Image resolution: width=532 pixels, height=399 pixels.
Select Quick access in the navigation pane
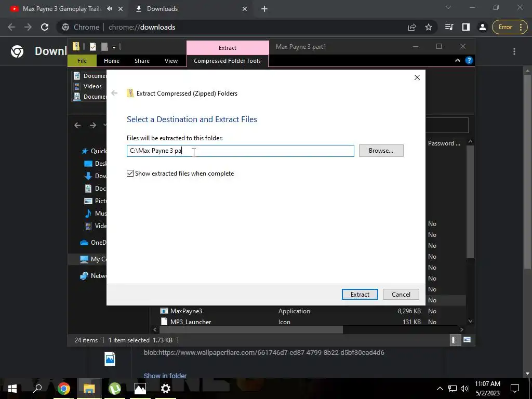94,151
